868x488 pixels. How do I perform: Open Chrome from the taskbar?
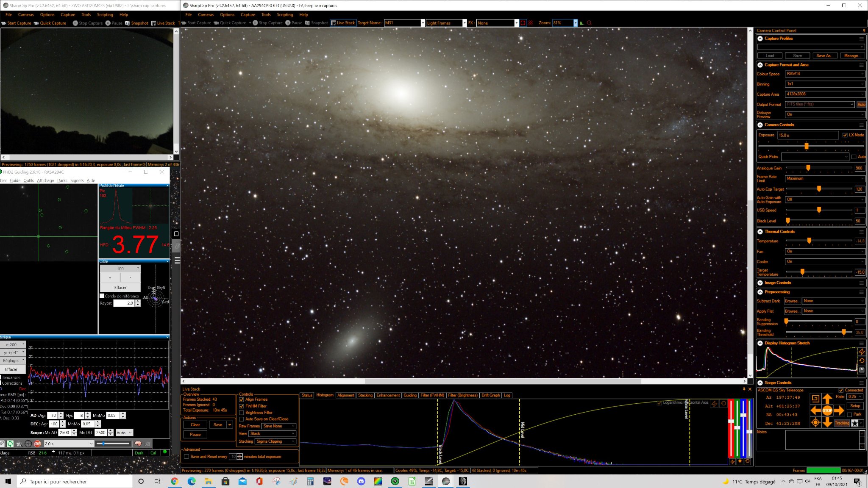tap(174, 481)
